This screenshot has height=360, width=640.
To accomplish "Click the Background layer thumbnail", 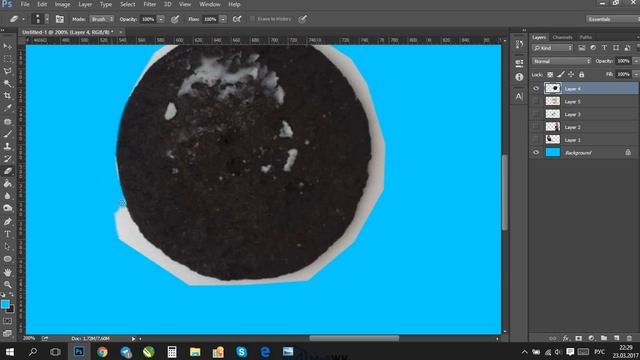I will click(553, 152).
